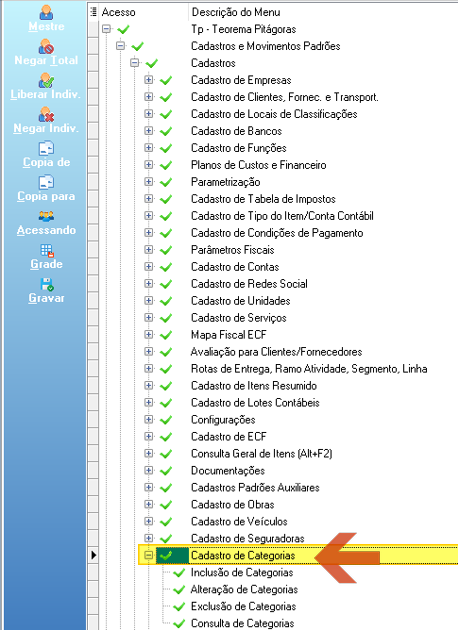Click the Liberar Indiv. icon

(x=46, y=81)
